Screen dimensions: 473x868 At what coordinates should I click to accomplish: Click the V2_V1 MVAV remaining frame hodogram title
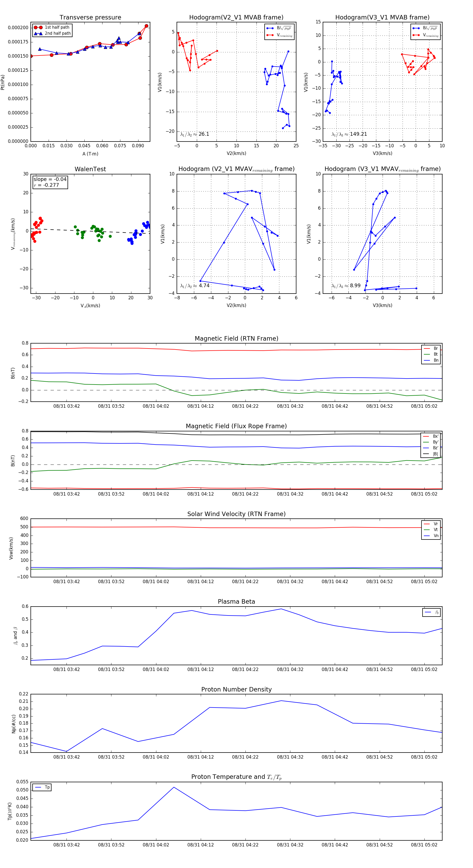[x=236, y=169]
